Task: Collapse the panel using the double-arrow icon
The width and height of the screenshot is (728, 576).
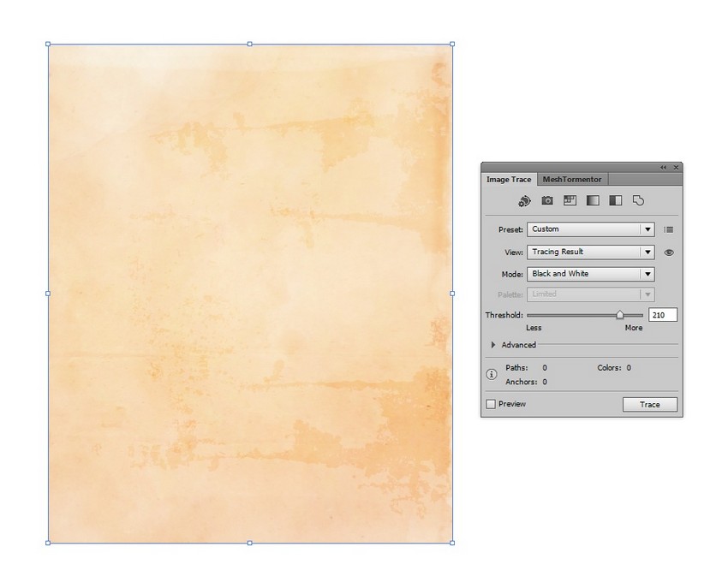Action: pyautogui.click(x=663, y=168)
